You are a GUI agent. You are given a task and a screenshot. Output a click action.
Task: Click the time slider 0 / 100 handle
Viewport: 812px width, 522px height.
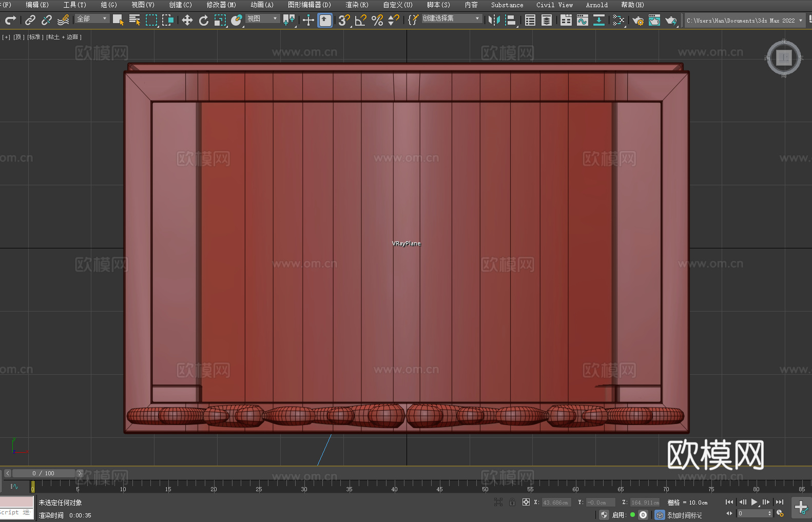pos(44,473)
